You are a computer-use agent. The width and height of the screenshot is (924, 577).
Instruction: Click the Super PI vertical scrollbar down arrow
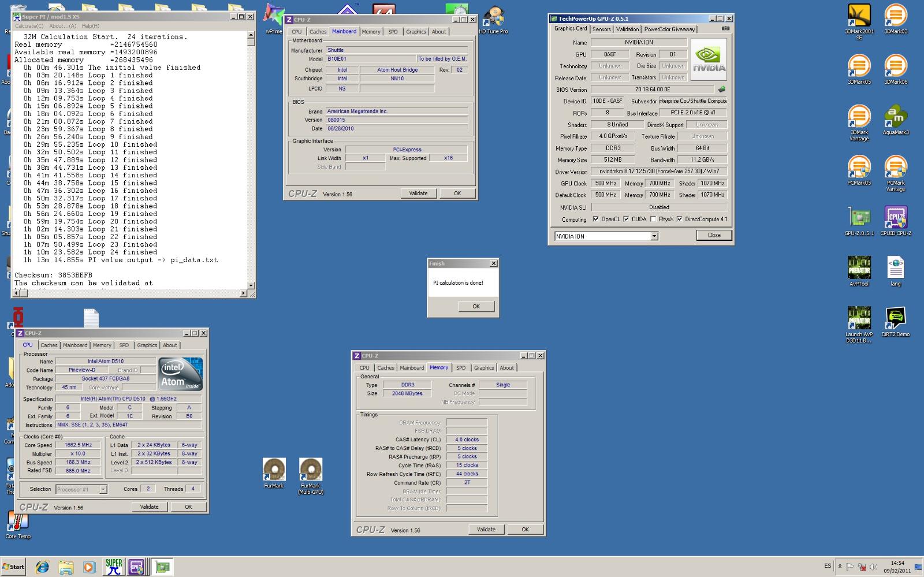251,285
